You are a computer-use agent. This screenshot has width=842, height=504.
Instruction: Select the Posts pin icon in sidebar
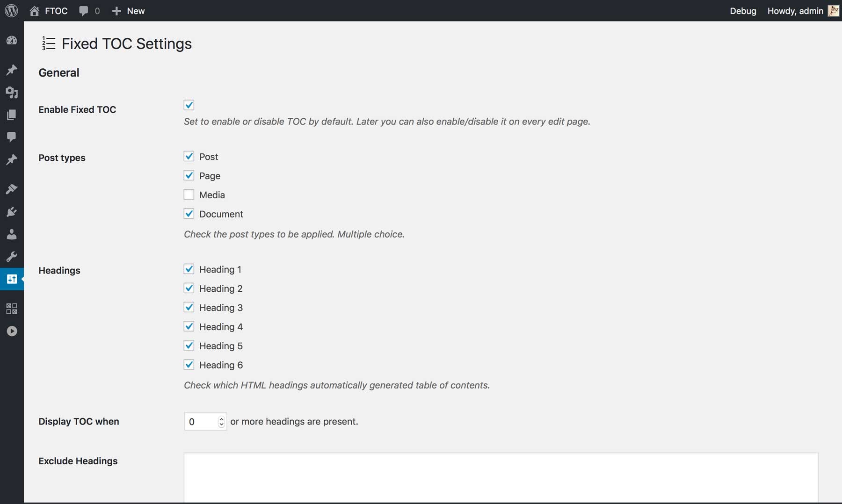click(12, 70)
